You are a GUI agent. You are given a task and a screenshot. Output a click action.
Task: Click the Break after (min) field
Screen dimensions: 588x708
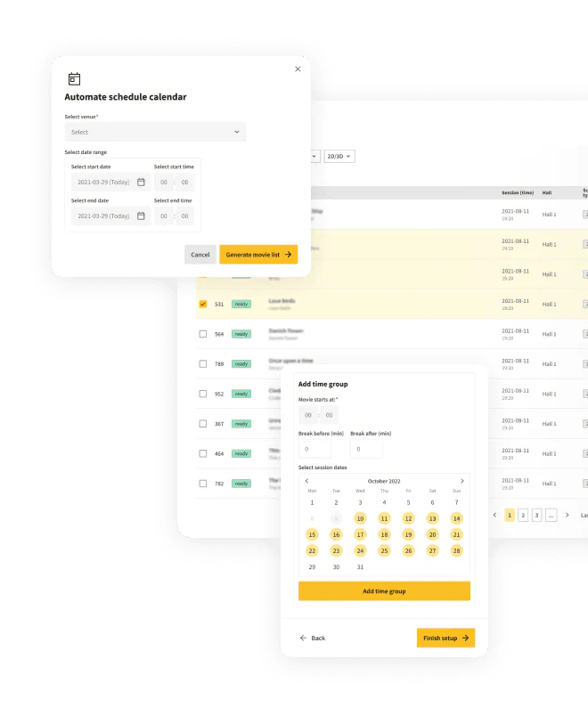(x=366, y=449)
